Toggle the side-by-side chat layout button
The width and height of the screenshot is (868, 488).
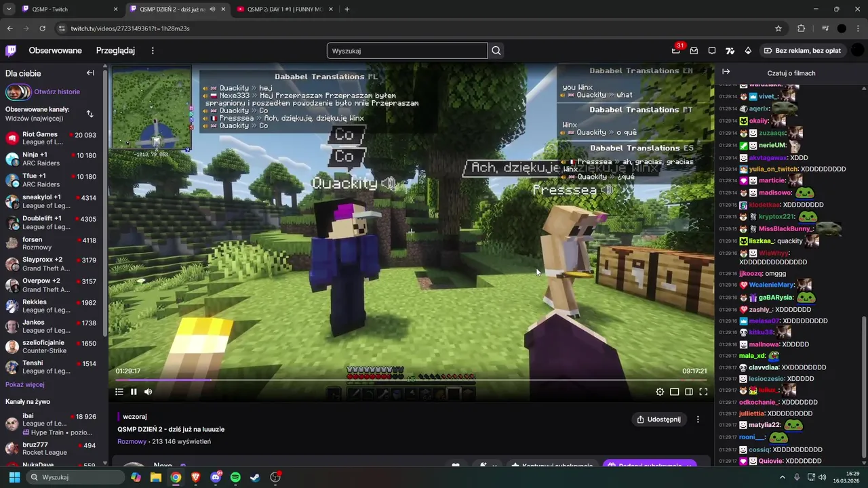689,392
